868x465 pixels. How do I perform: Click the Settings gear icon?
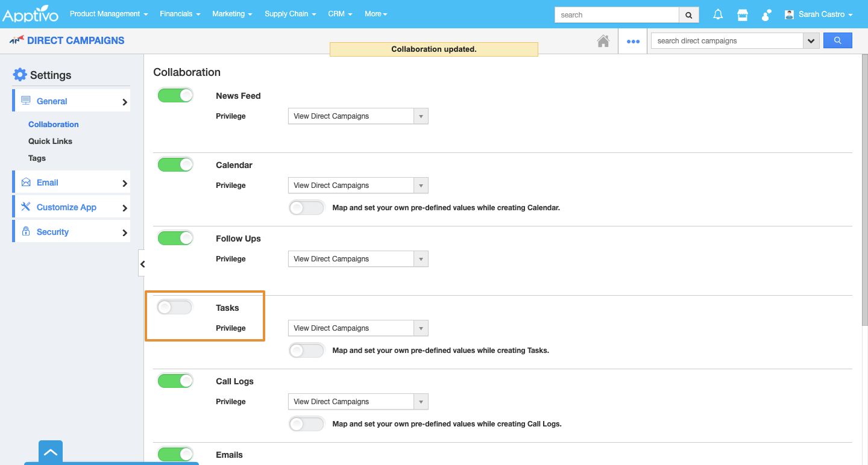point(20,75)
